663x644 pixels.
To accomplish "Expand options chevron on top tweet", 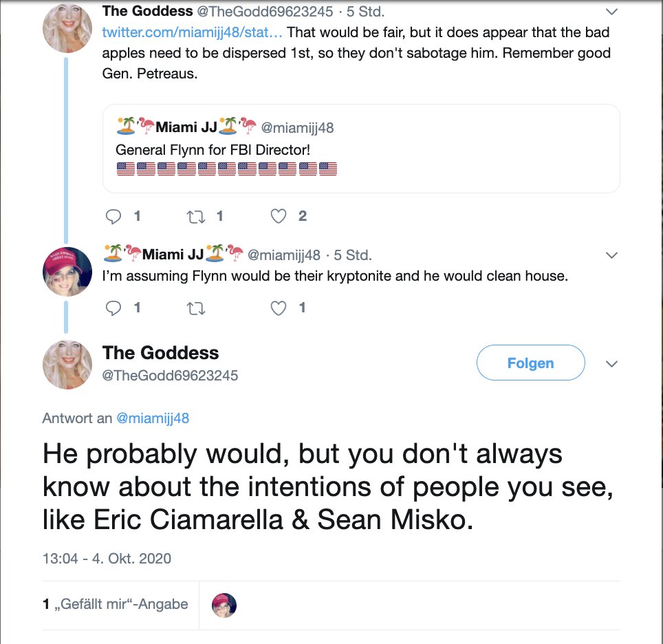I will coord(611,12).
